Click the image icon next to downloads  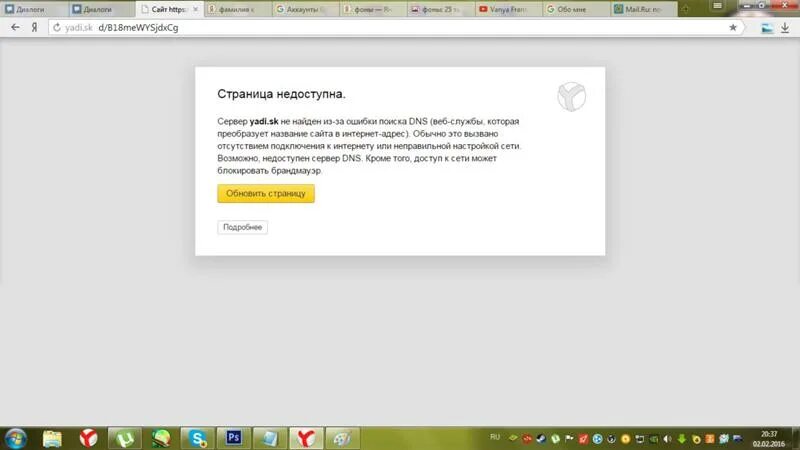tap(767, 29)
